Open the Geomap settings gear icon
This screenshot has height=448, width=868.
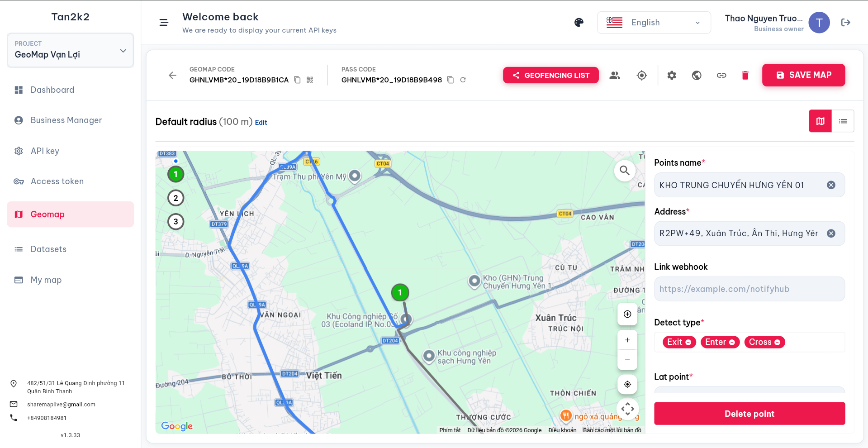(x=671, y=75)
